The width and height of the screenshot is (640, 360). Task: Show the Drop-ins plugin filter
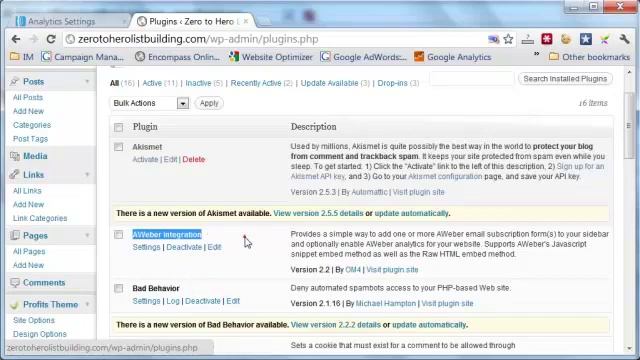pyautogui.click(x=392, y=83)
